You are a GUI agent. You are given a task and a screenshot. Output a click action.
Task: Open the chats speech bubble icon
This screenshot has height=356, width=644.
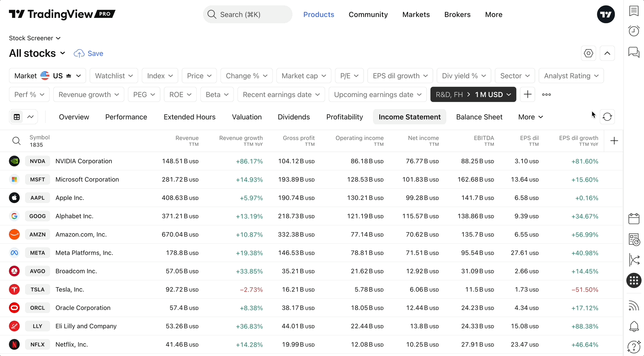pyautogui.click(x=634, y=52)
